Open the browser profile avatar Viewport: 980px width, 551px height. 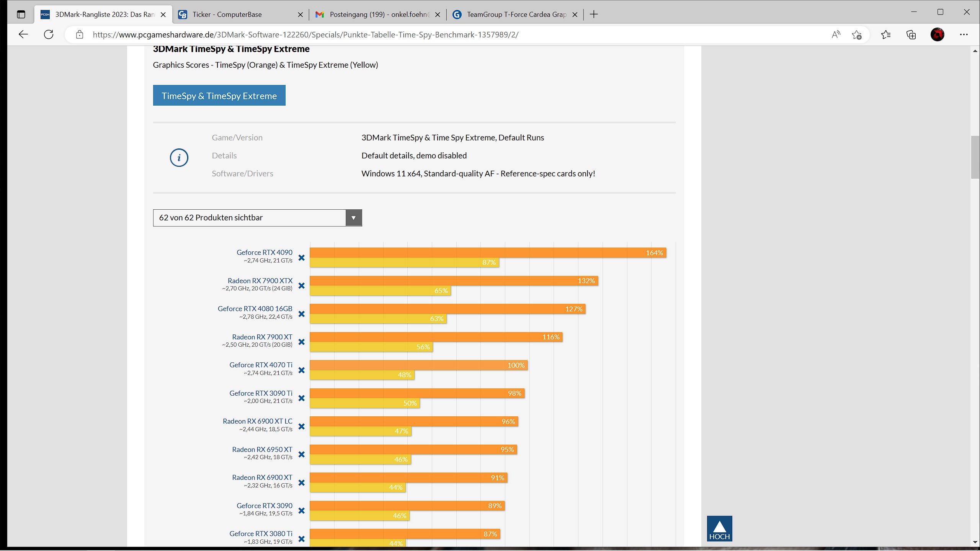937,35
